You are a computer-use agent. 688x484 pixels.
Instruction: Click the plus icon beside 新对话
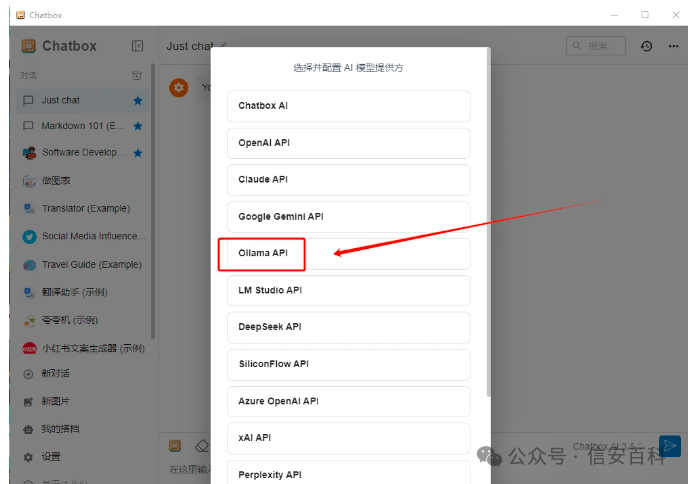click(x=28, y=374)
